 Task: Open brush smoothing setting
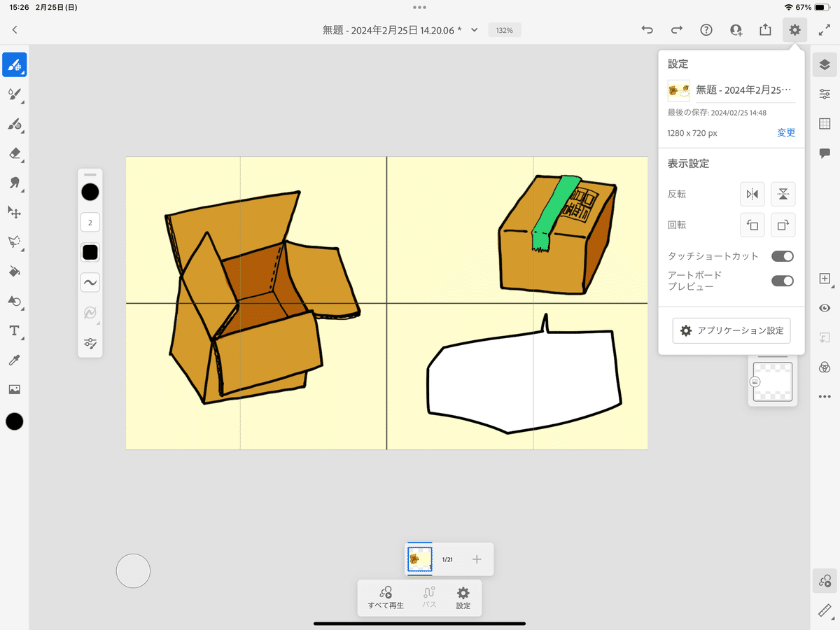pos(90,282)
